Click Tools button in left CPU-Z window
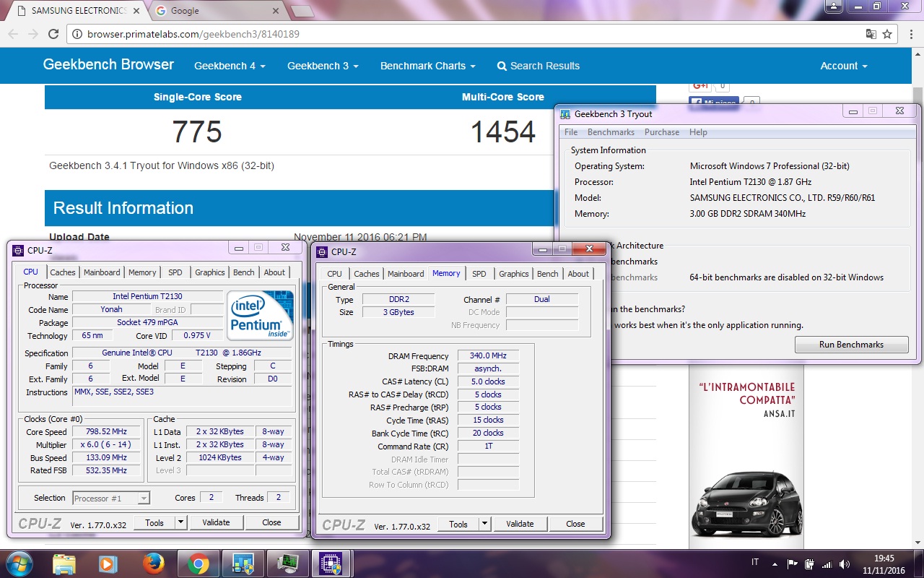This screenshot has height=578, width=924. tap(154, 522)
